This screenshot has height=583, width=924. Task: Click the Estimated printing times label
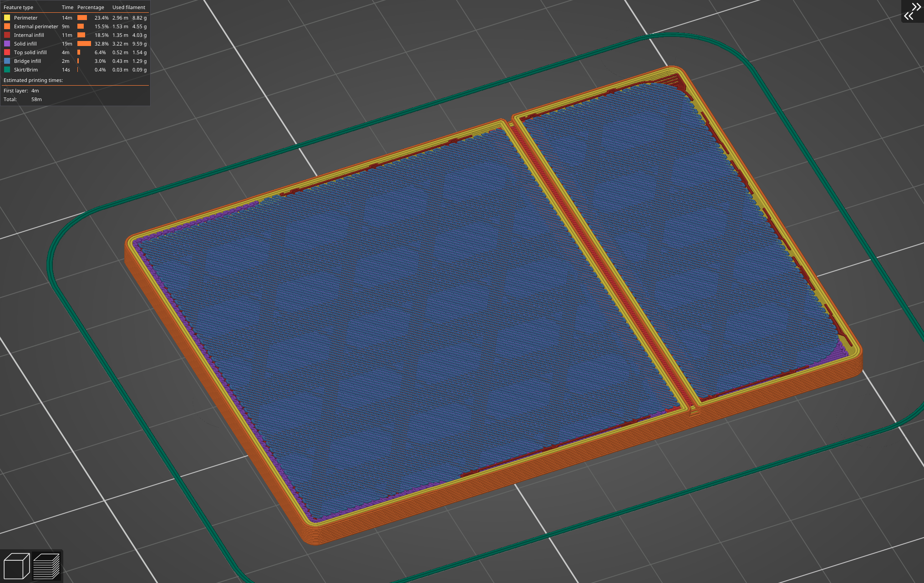[33, 80]
